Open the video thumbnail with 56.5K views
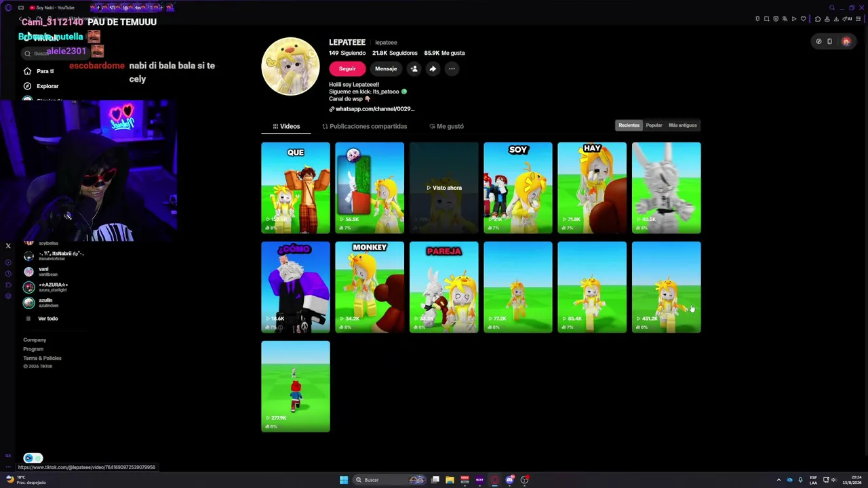Screen dimensions: 868x488 (x=370, y=188)
